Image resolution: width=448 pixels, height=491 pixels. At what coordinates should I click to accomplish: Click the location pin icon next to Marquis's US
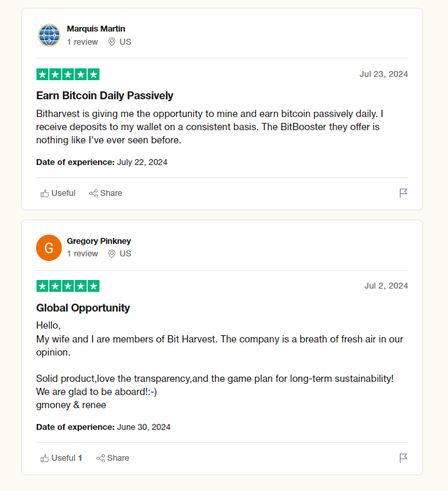[x=112, y=41]
